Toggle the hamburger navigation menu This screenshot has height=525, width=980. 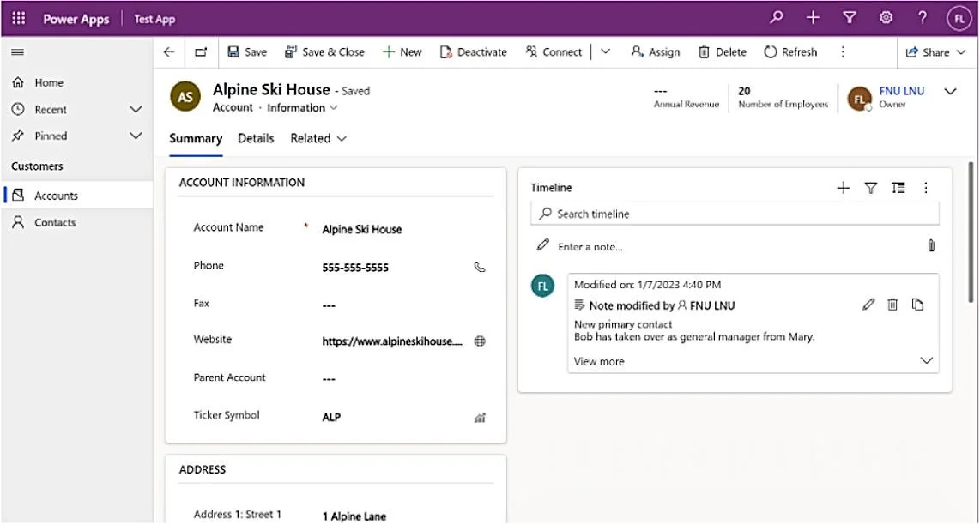(17, 52)
